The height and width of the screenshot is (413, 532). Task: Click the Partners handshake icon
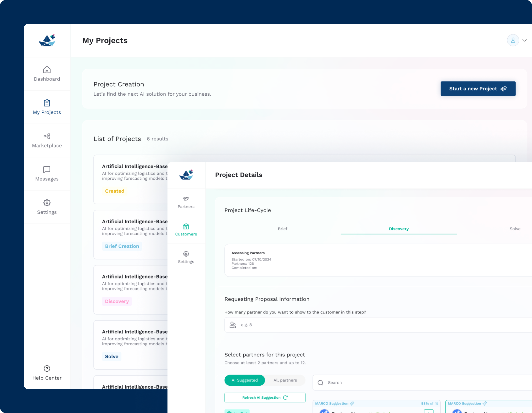pyautogui.click(x=186, y=199)
